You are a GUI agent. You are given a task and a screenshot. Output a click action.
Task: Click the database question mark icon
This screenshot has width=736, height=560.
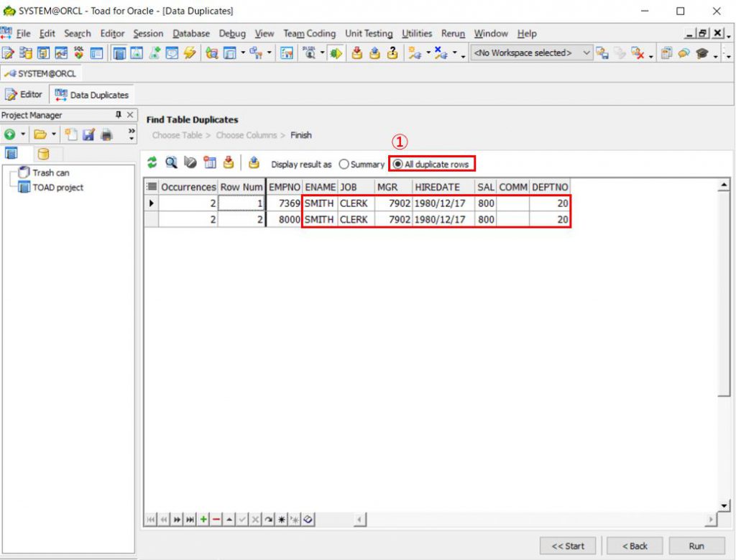coord(392,53)
